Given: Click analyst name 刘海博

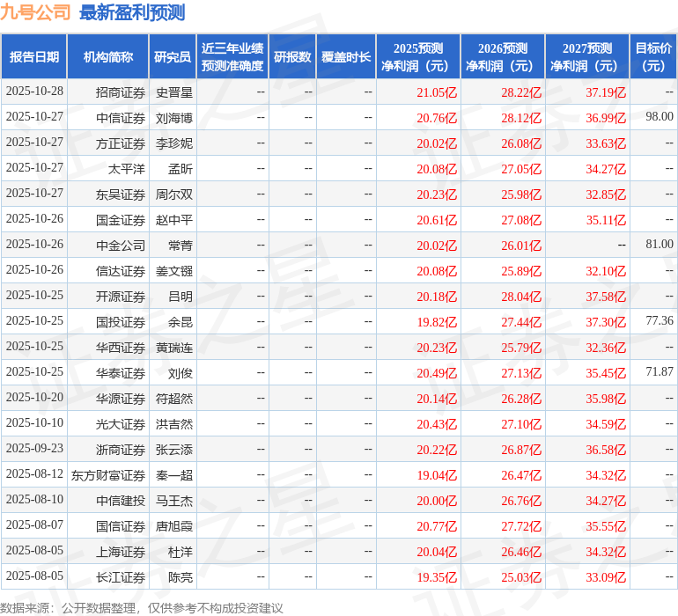Looking at the screenshot, I should click(174, 117).
